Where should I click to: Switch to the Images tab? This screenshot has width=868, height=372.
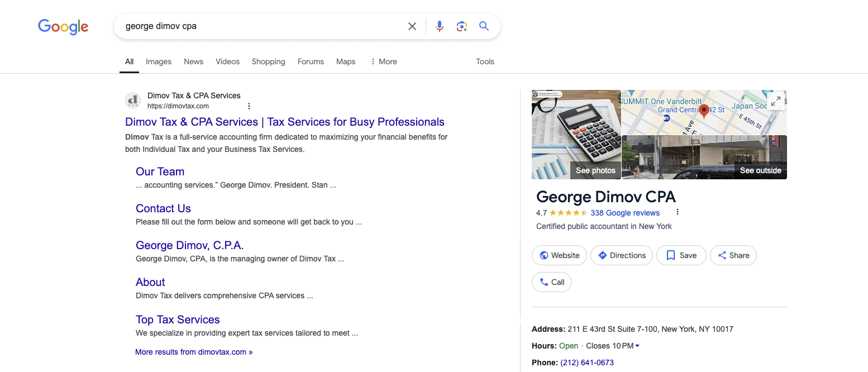click(x=158, y=61)
